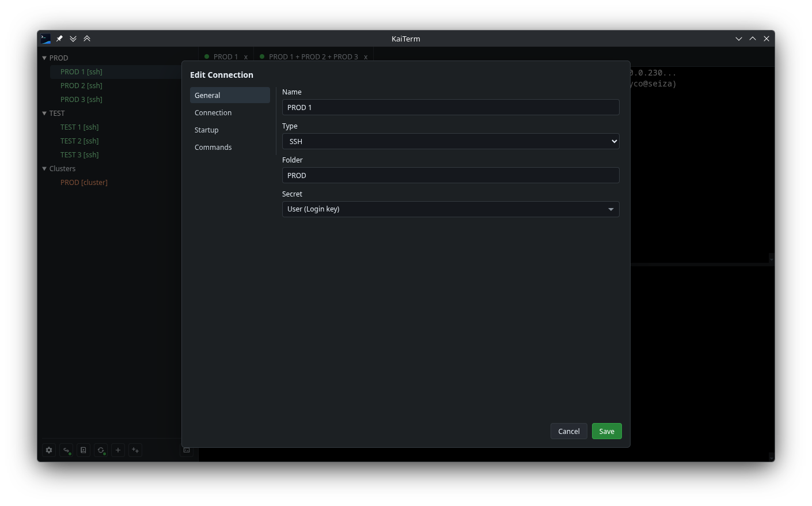Click the green Save button
The width and height of the screenshot is (812, 506).
(607, 431)
